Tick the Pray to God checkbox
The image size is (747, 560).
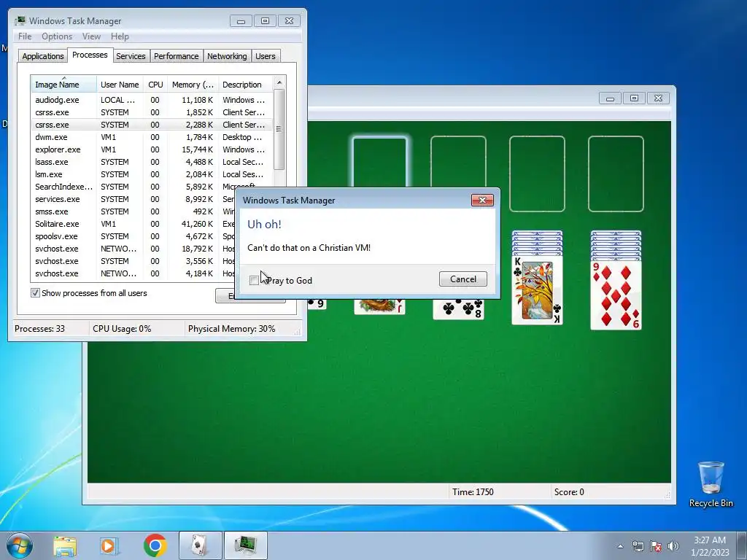click(x=254, y=280)
